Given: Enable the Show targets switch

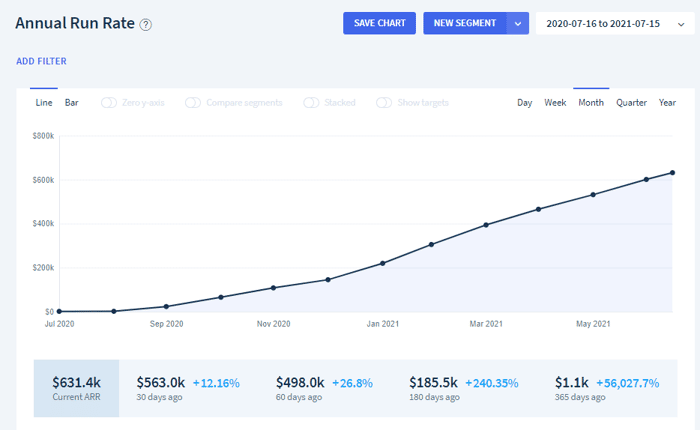Looking at the screenshot, I should [384, 103].
